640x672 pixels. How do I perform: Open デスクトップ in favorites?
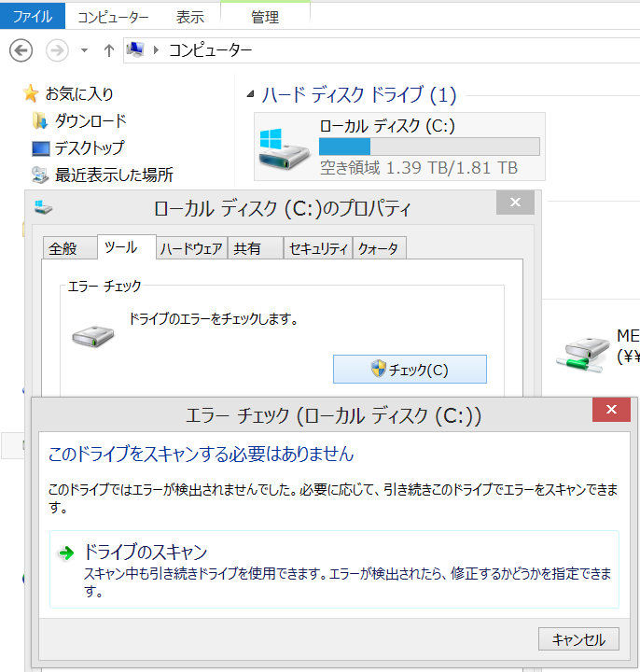[x=90, y=148]
